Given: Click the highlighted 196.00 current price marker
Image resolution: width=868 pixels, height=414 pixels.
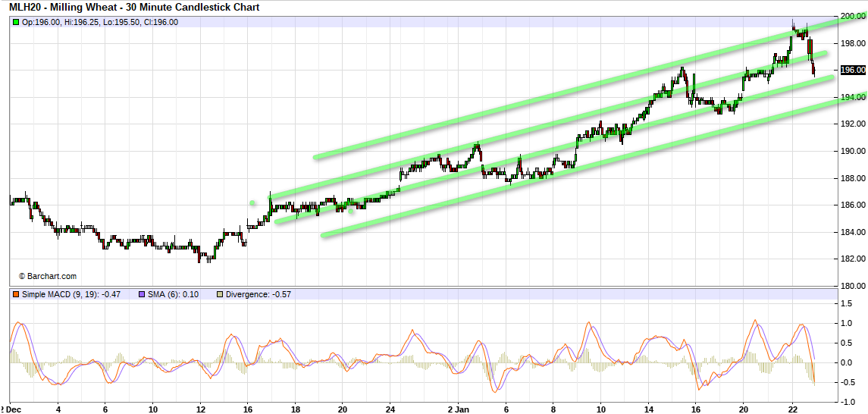Looking at the screenshot, I should (x=854, y=70).
